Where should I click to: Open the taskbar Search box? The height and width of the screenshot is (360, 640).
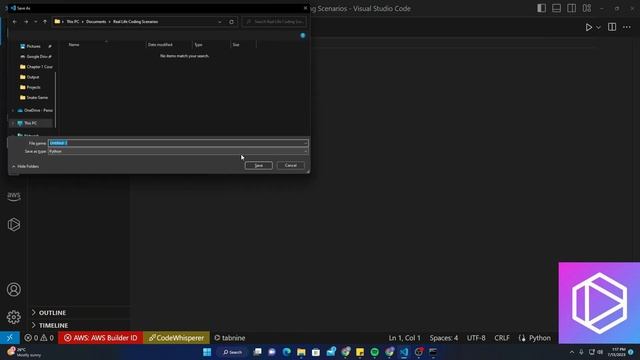pos(233,352)
